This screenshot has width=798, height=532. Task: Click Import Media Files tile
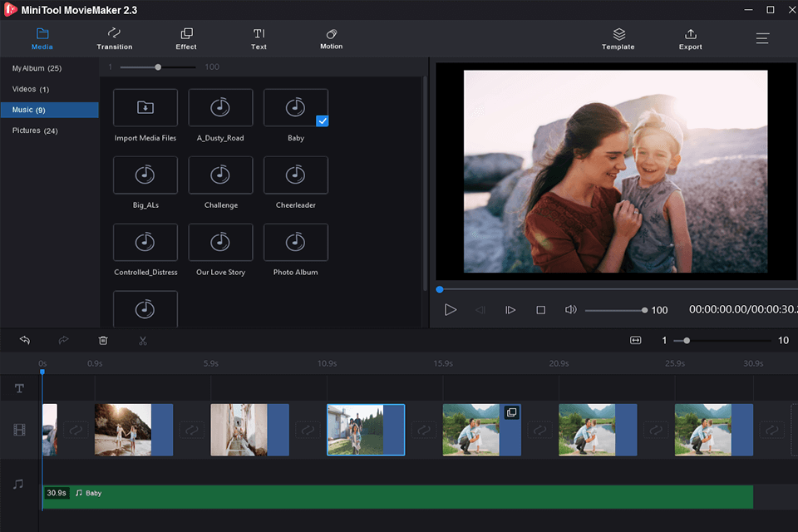[x=145, y=108]
